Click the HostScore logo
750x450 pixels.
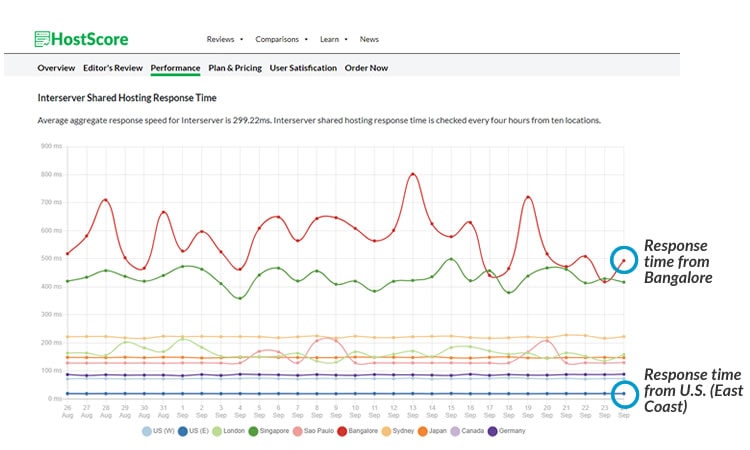[81, 39]
